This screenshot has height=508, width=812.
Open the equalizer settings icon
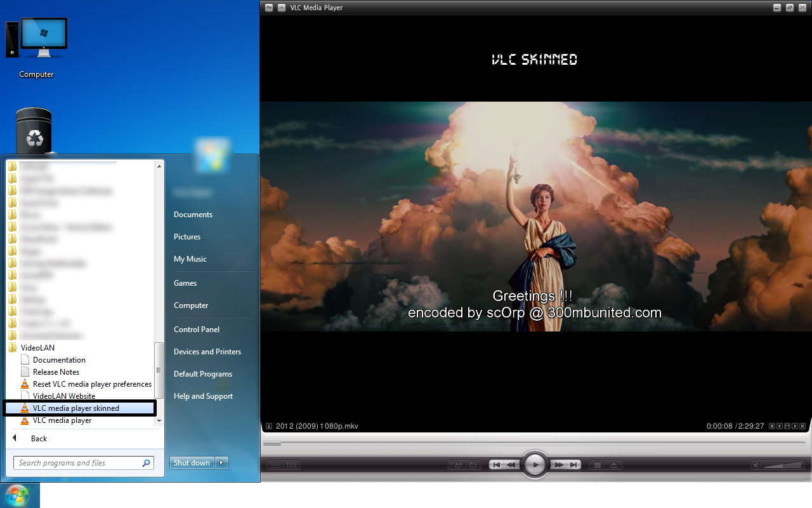coord(292,465)
